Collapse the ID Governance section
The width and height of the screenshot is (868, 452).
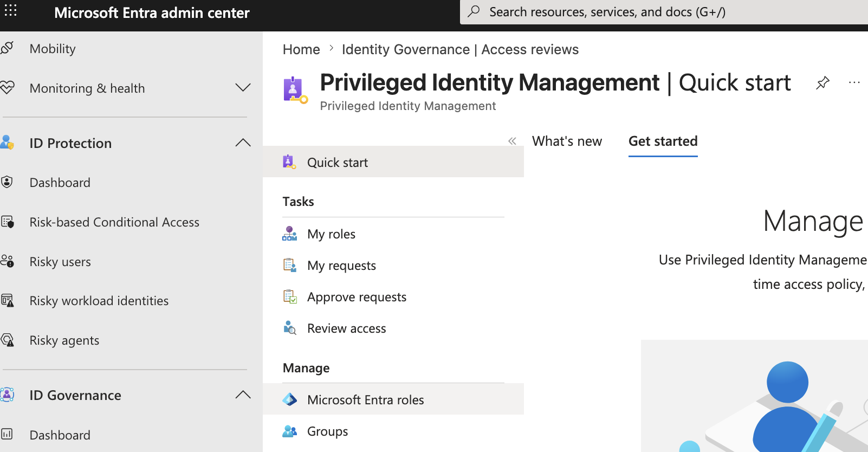[243, 395]
